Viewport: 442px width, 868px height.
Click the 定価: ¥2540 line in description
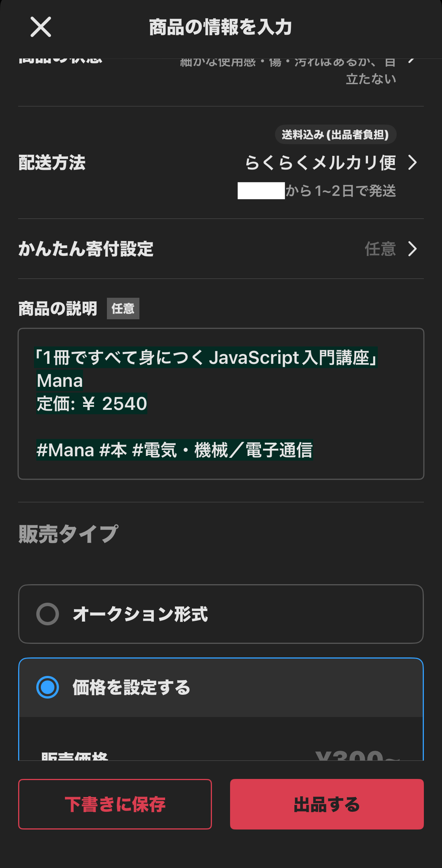(x=92, y=404)
